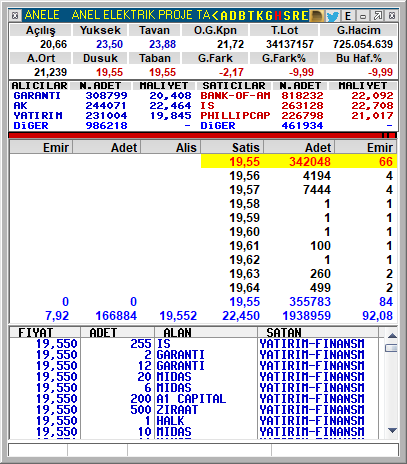Click the O.G.Kpn header cell
This screenshot has width=407, height=464.
[215, 30]
